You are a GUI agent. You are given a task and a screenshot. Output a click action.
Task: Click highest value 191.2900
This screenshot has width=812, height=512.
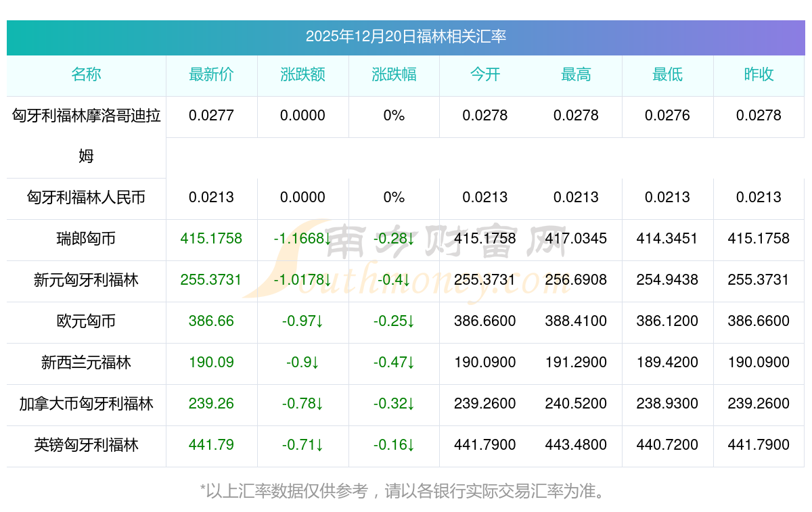point(577,363)
